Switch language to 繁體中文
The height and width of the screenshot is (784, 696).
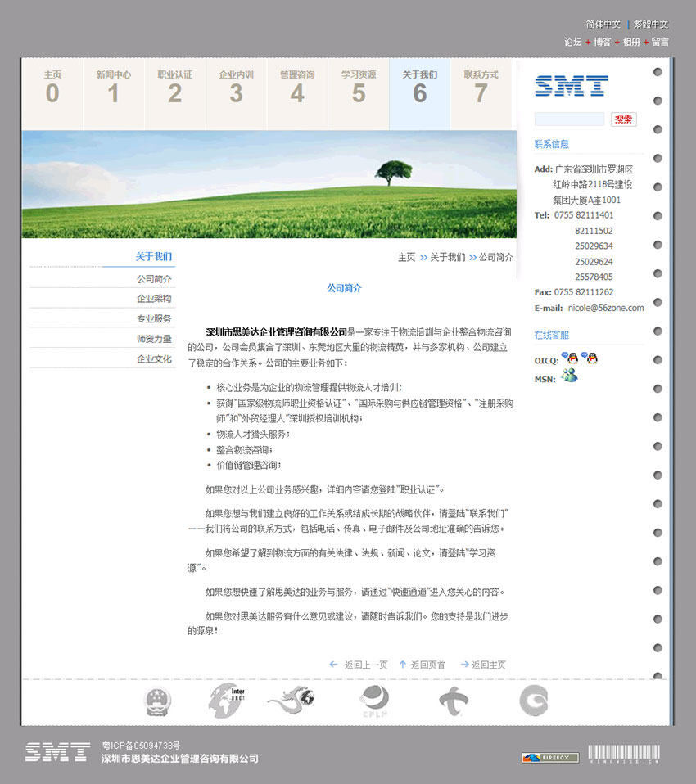649,25
